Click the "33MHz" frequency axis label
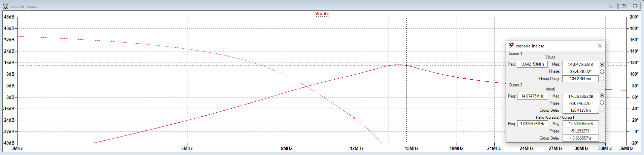Viewport: 644px width, 155px height. (605, 148)
